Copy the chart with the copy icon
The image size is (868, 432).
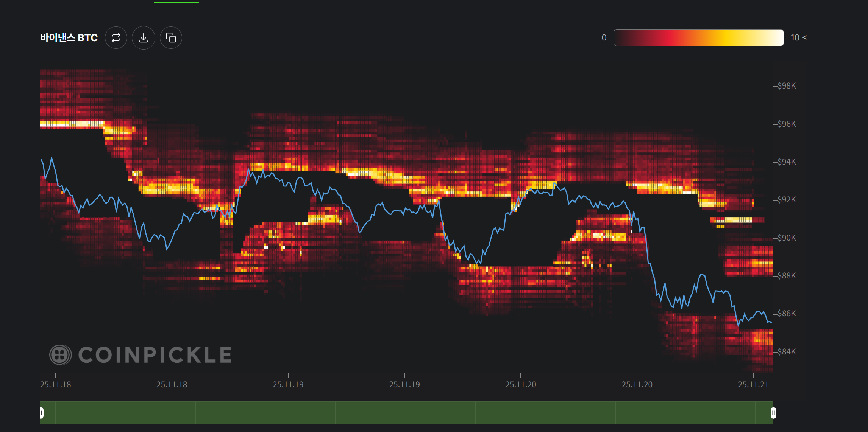click(171, 38)
